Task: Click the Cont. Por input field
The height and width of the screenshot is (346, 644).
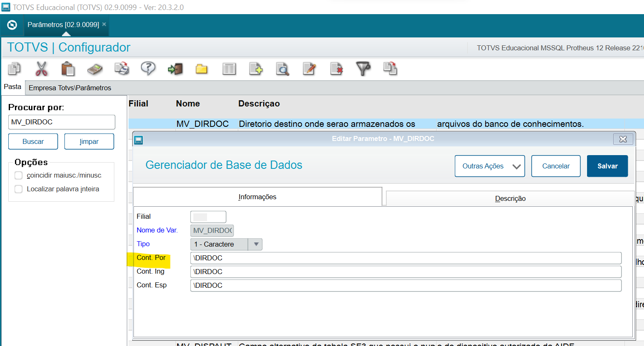Action: coord(405,258)
